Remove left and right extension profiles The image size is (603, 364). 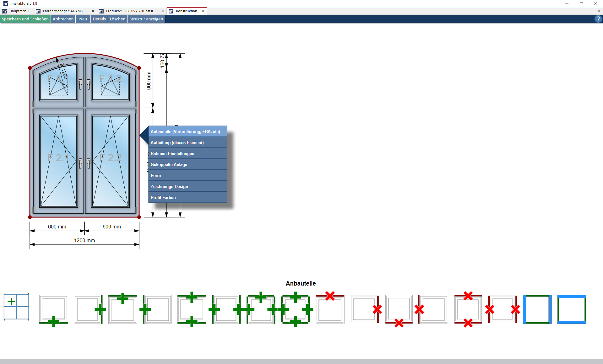503,309
